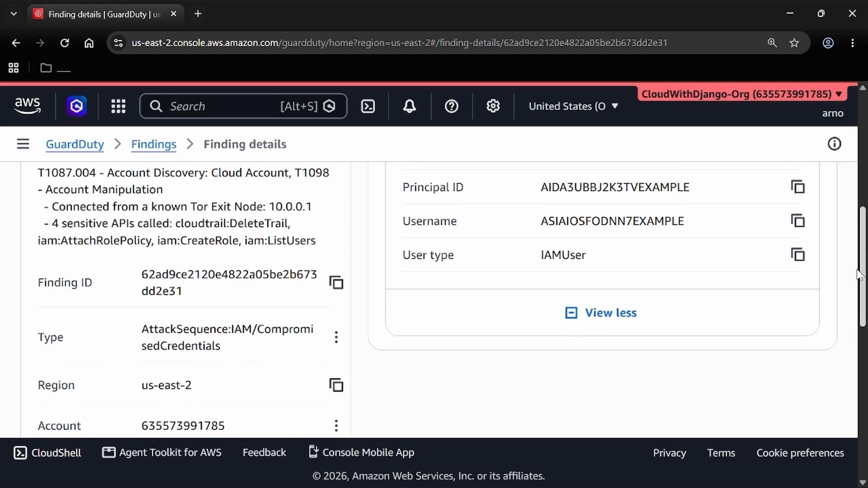Copy the Finding ID value
868x488 pixels.
point(336,282)
